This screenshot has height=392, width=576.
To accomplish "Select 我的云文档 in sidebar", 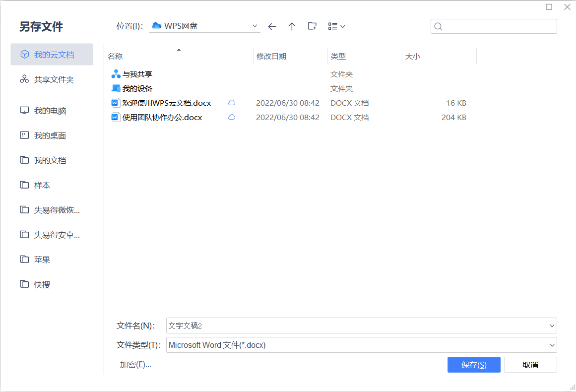I will pyautogui.click(x=52, y=55).
